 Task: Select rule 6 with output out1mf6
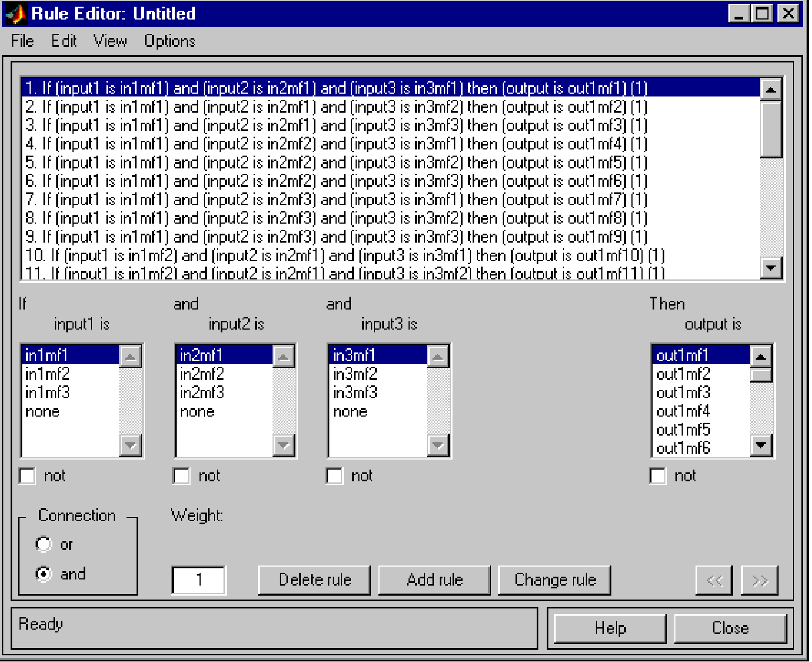pos(391,181)
